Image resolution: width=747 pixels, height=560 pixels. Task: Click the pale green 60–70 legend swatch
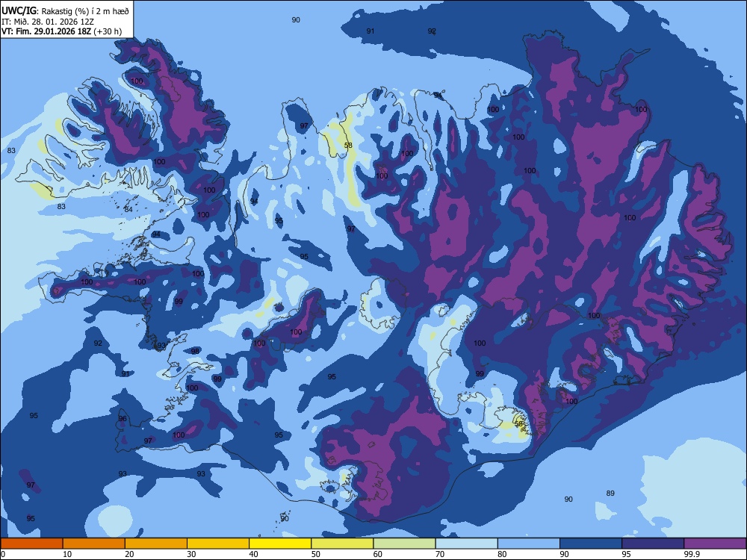(x=404, y=544)
